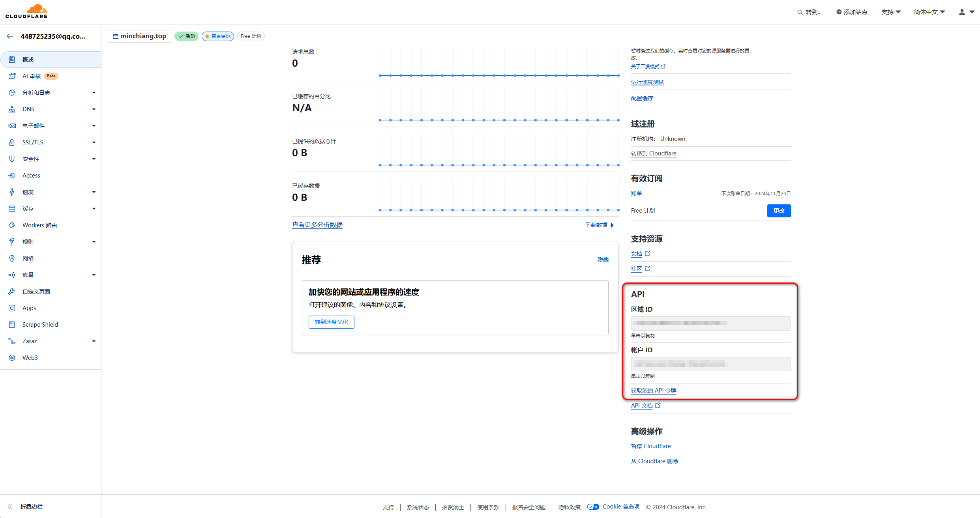Expand the 电子邮件 dropdown arrow
This screenshot has width=980, height=518.
(x=94, y=126)
